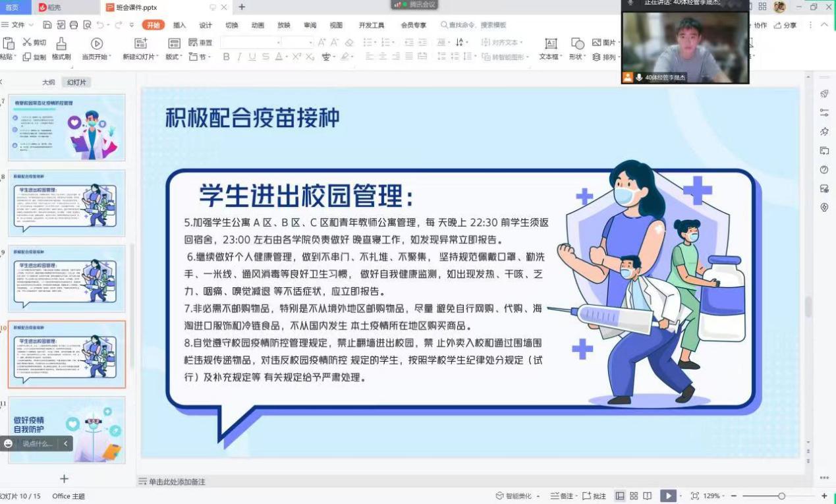This screenshot has height=504, width=836.
Task: Click the zoom slider handle
Action: tap(781, 496)
